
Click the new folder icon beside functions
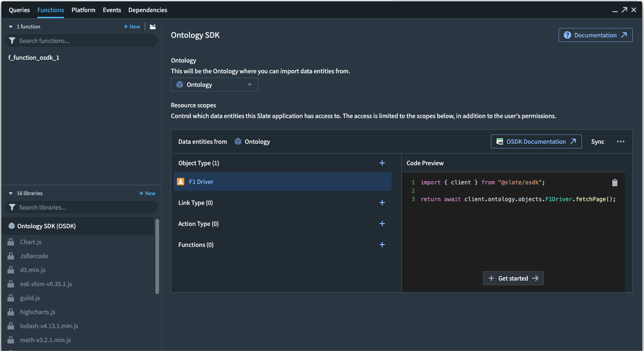pyautogui.click(x=153, y=27)
